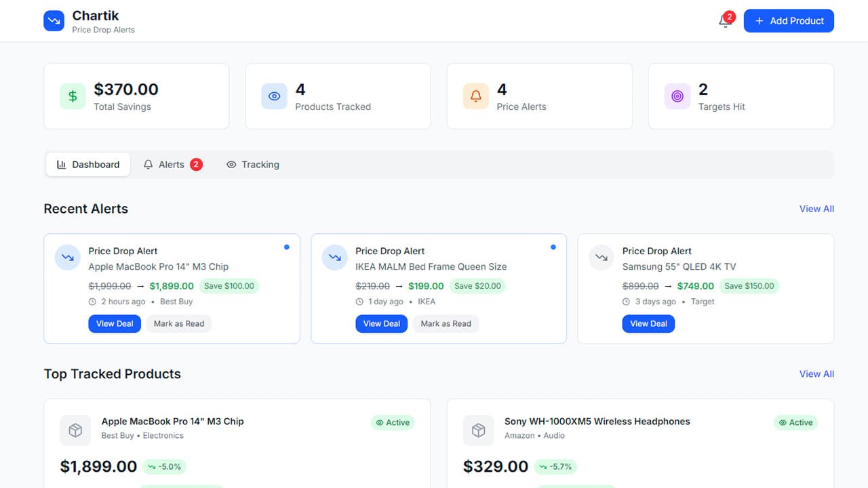Click Active badge on Sony headphones card
868x488 pixels.
coord(795,422)
